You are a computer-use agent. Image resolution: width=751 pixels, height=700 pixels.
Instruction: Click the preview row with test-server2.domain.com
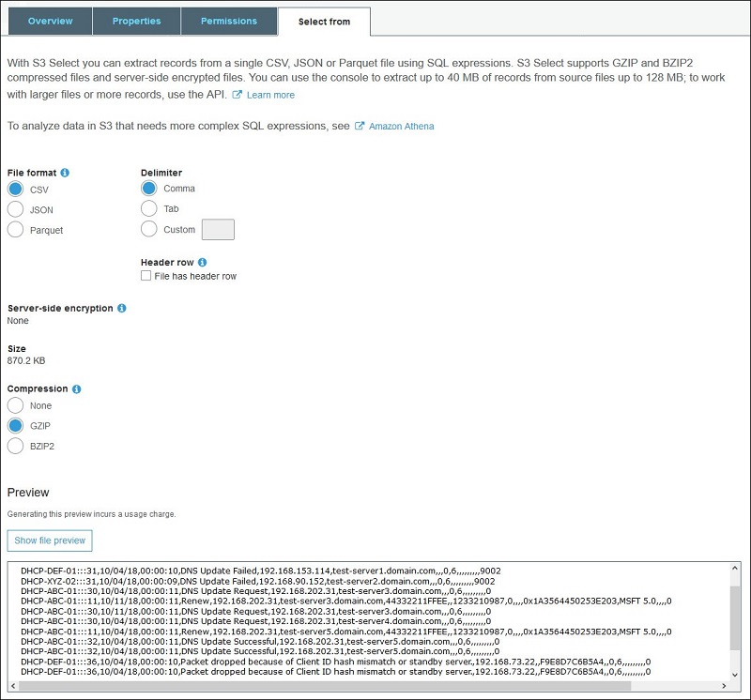(x=257, y=581)
